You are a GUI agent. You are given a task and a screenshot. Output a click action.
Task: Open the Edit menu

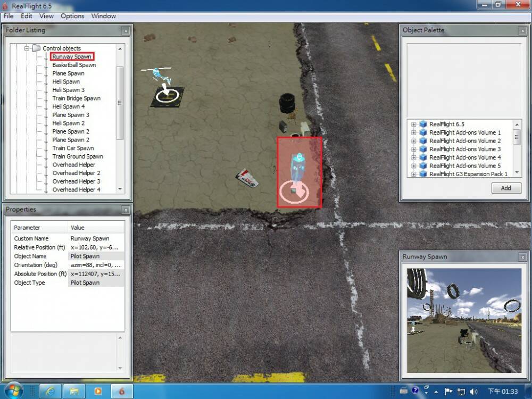(27, 16)
